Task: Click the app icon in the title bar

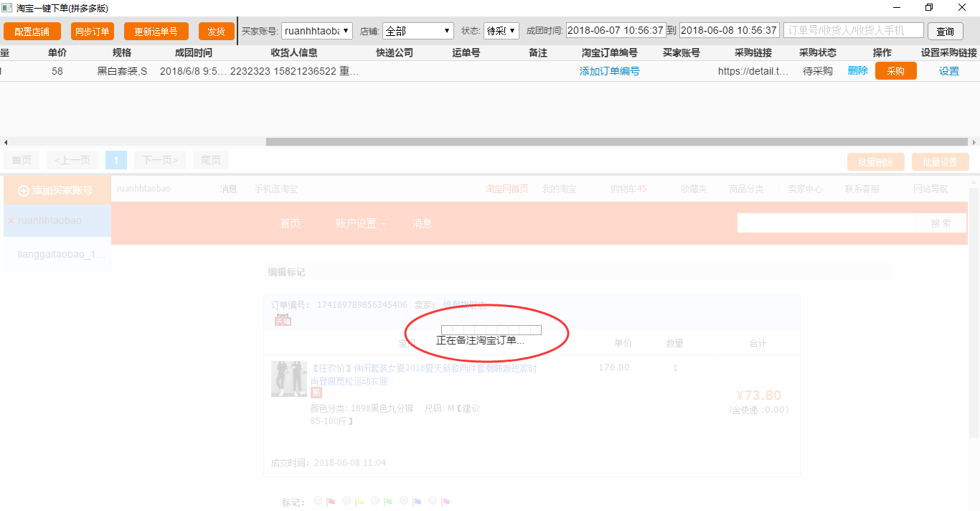Action: click(x=7, y=8)
